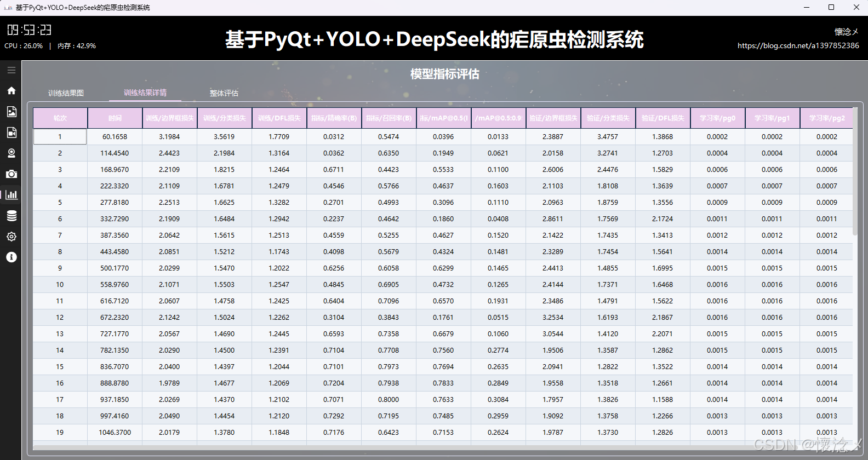Select the time cell 782.1350

pyautogui.click(x=115, y=350)
